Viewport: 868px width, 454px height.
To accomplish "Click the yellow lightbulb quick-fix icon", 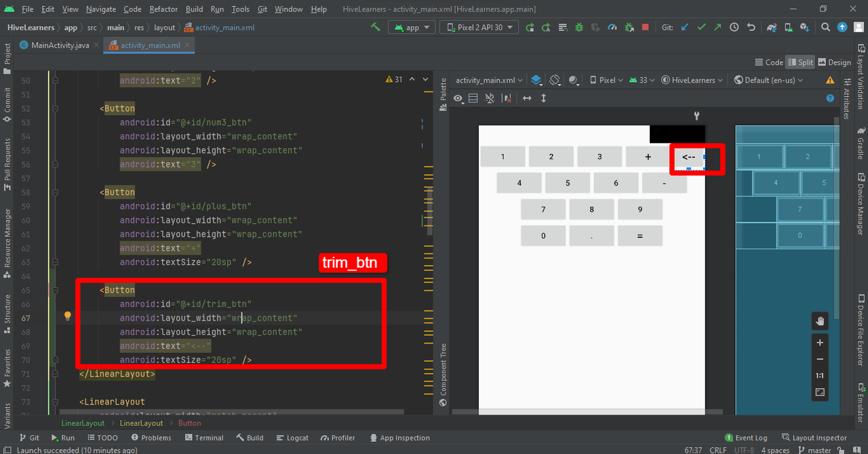I will coord(68,316).
